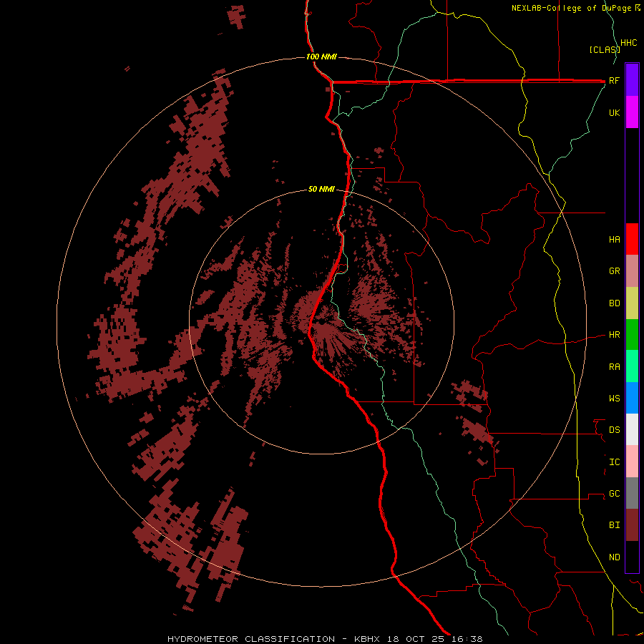Screen dimensions: 644x644
Task: Pick the light green RA legend color
Action: 632,366
